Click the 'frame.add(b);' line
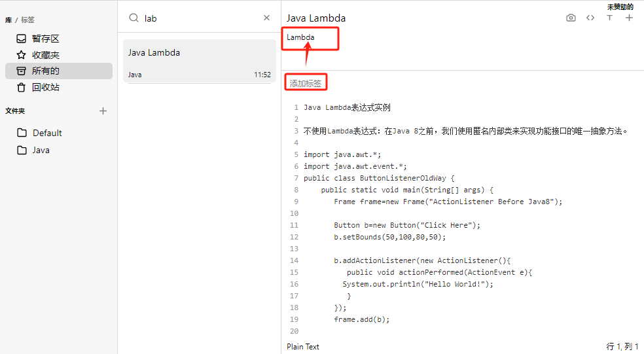This screenshot has width=644, height=354. (361, 319)
